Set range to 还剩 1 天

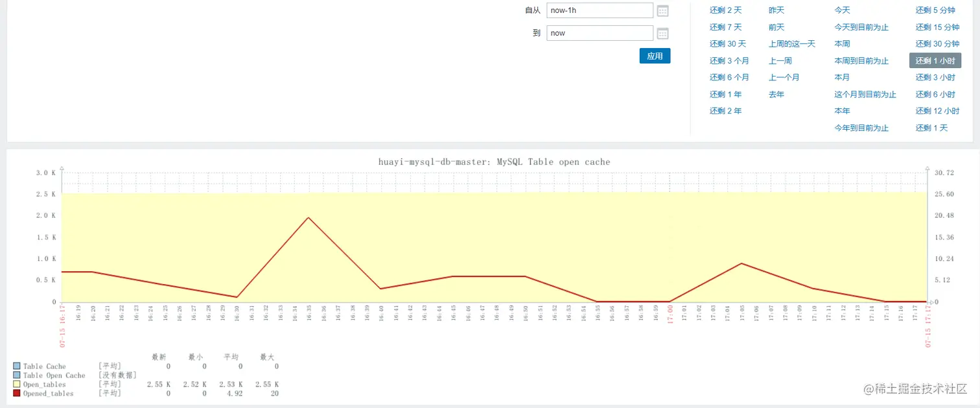(931, 128)
